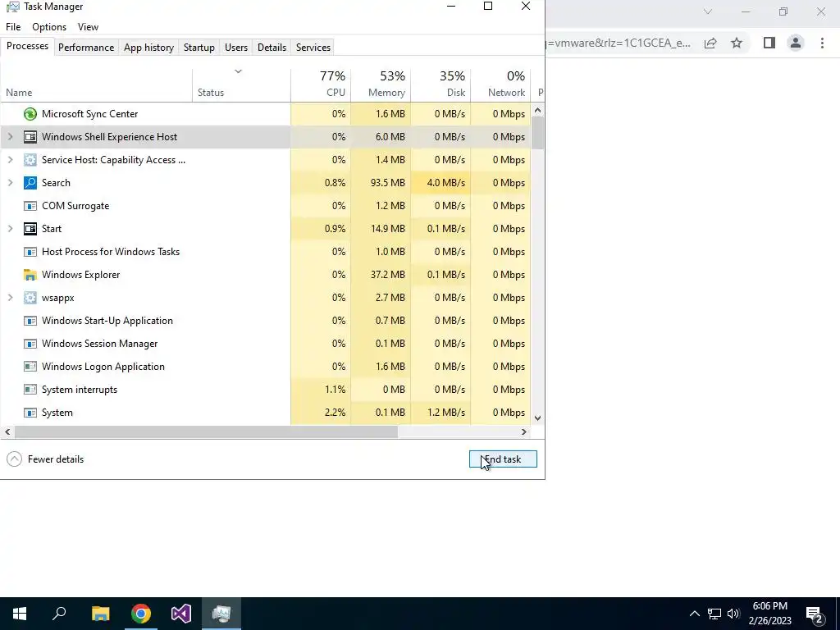Switch to the Services tab

313,47
